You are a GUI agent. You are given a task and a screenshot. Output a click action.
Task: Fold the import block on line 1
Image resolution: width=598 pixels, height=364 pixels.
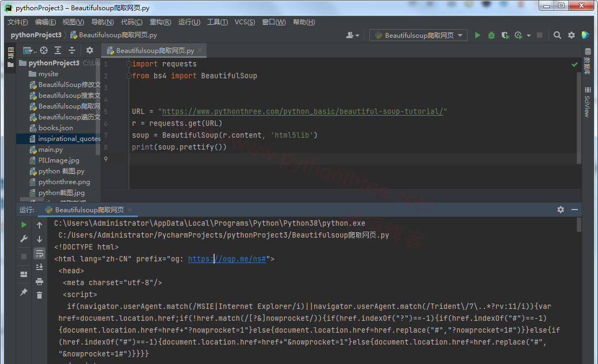pos(129,64)
